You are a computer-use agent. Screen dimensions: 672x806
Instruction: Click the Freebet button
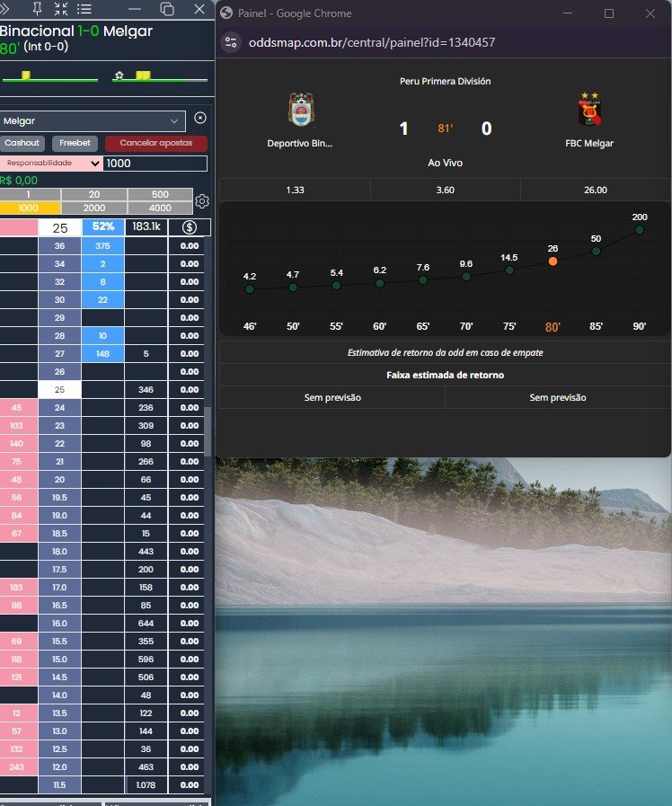(x=75, y=143)
